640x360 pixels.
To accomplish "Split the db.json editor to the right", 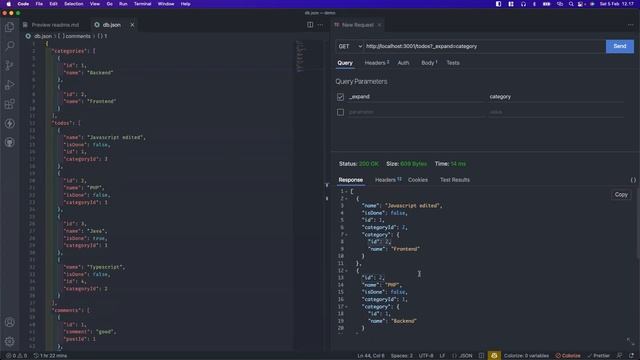I will pyautogui.click(x=310, y=25).
